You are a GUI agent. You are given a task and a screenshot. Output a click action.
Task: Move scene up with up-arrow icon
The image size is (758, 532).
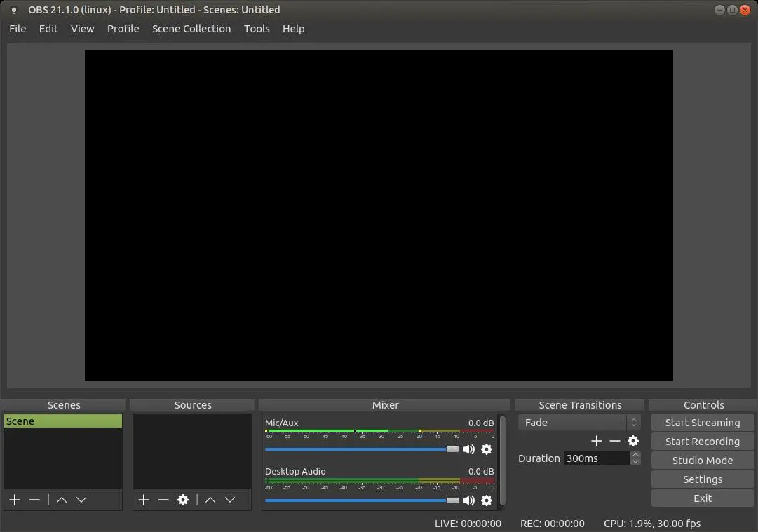click(x=61, y=500)
